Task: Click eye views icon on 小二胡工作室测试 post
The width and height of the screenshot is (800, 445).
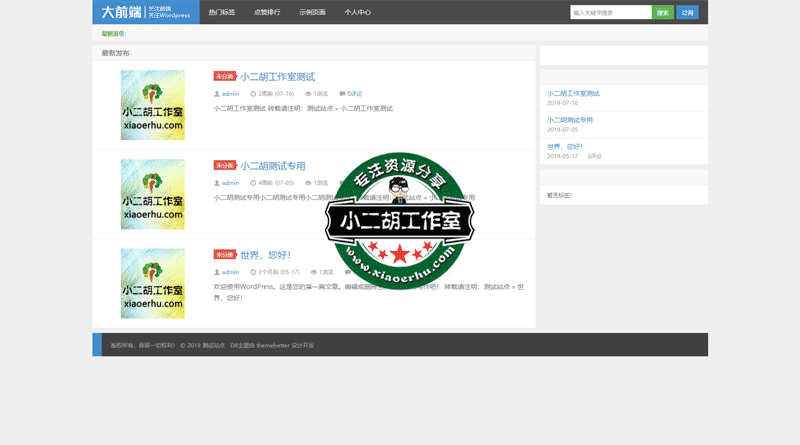Action: point(308,94)
